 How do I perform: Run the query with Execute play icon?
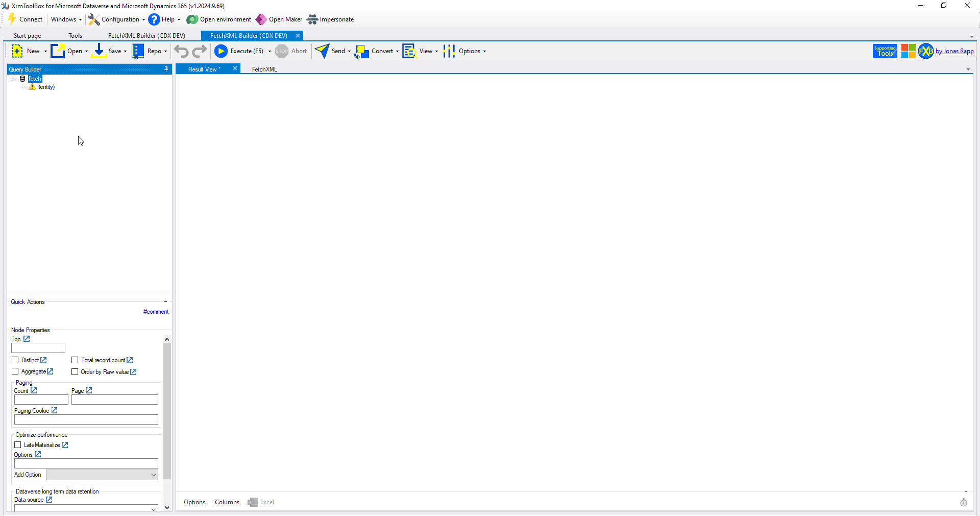221,51
